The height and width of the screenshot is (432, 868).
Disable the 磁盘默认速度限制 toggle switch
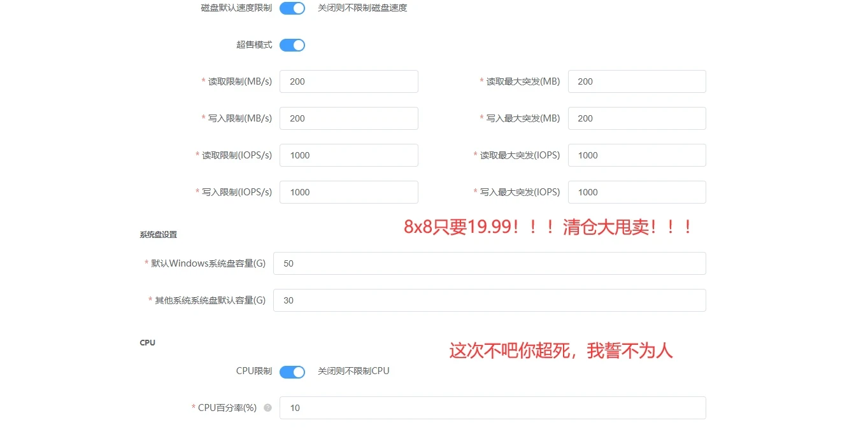click(292, 8)
